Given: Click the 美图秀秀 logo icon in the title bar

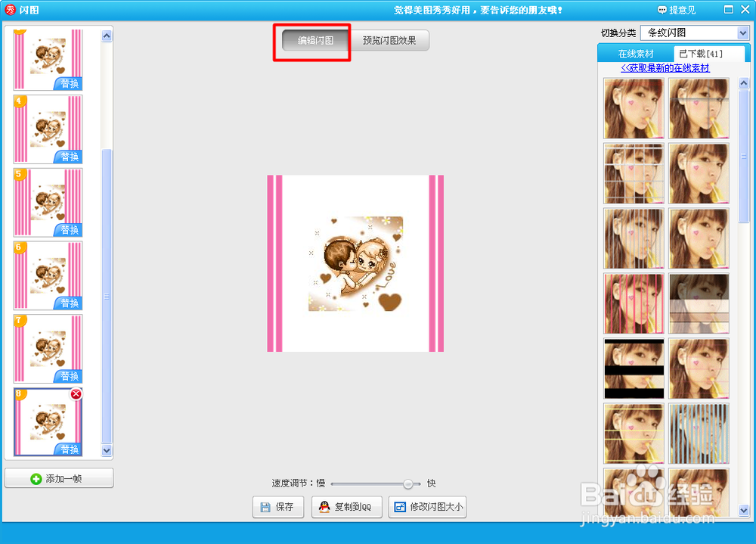Looking at the screenshot, I should click(10, 10).
